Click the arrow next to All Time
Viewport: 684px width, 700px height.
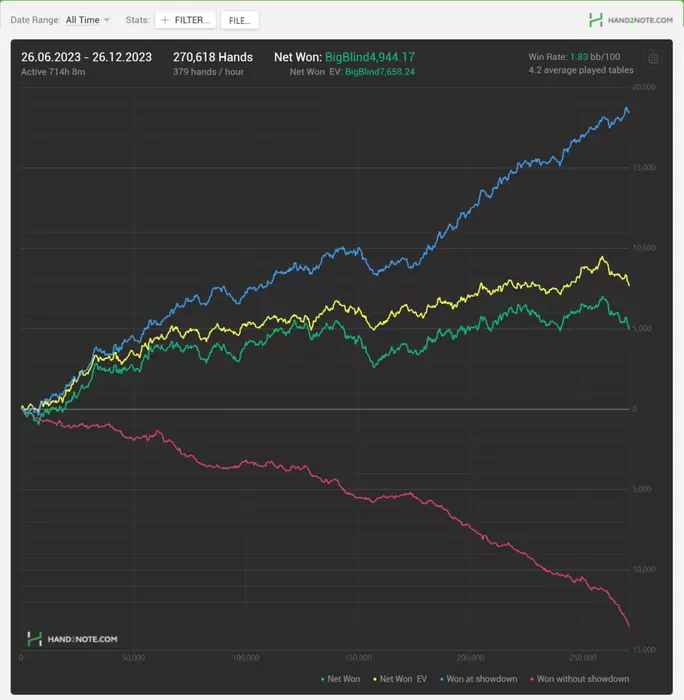coord(107,20)
